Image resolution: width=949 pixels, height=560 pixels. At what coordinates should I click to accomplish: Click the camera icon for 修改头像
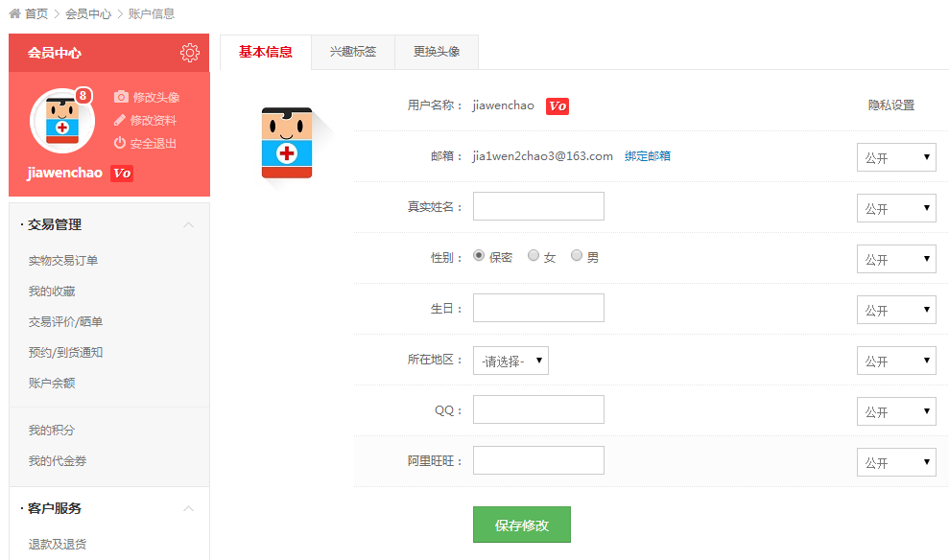point(121,97)
